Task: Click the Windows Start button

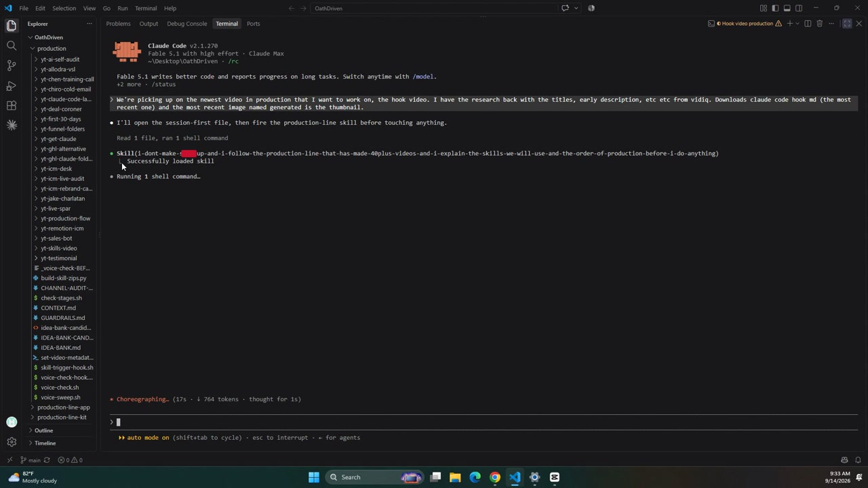Action: (314, 477)
